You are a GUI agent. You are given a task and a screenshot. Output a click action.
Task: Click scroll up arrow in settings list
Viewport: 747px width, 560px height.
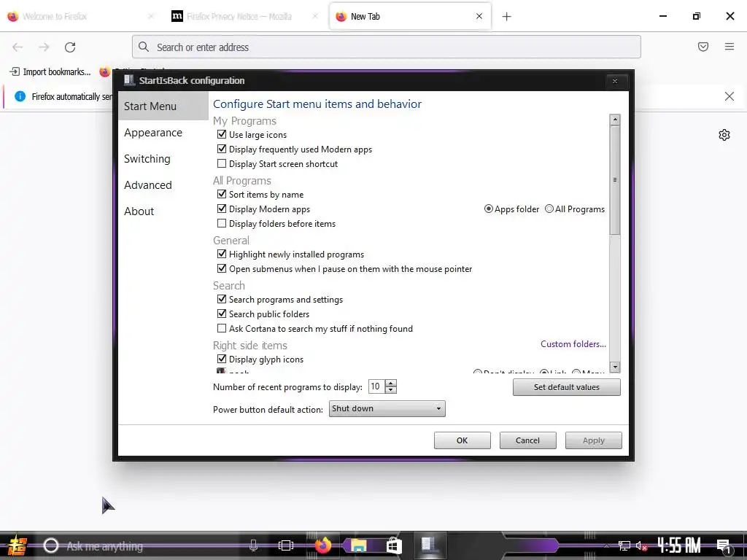tap(615, 120)
